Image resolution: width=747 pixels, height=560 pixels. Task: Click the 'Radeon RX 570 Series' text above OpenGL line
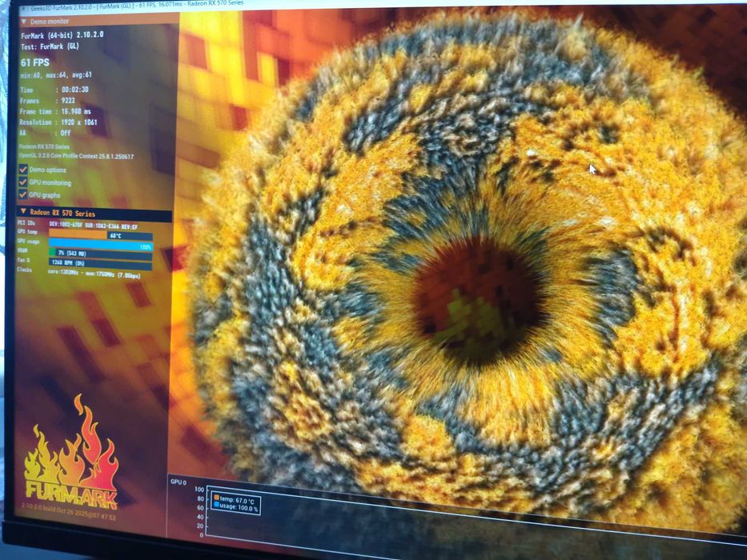44,146
